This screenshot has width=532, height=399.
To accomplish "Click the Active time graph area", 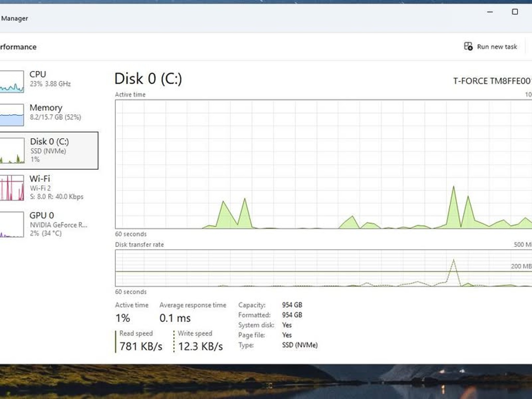I will point(323,164).
